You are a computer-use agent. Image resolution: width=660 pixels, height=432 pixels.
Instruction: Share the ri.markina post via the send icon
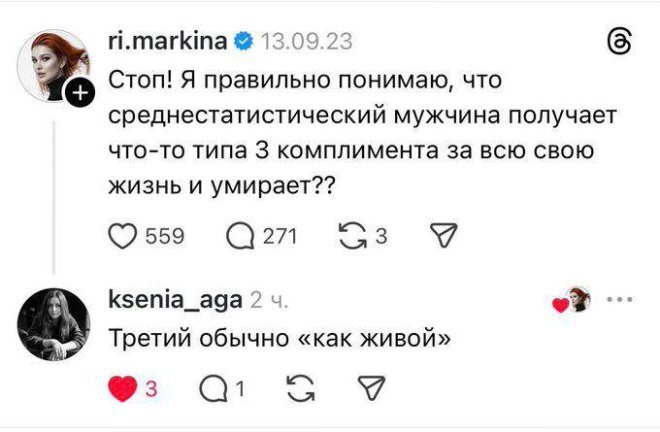tap(441, 236)
